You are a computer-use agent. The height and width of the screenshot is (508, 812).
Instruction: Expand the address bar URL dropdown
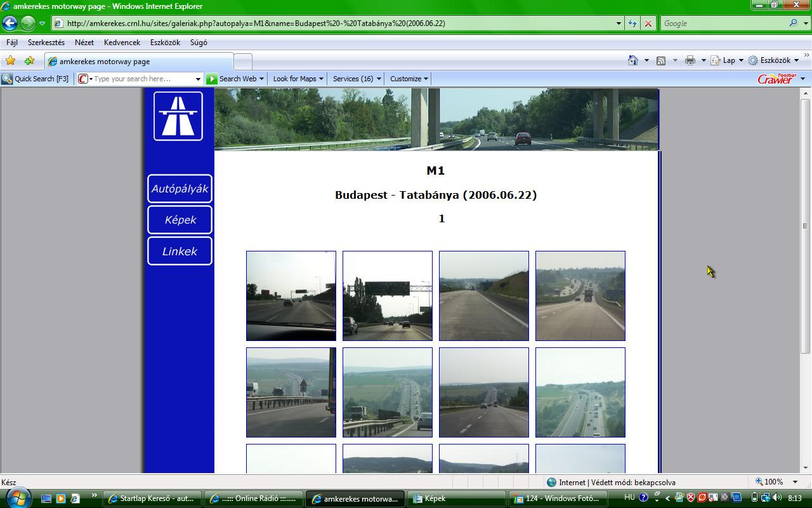click(x=619, y=23)
